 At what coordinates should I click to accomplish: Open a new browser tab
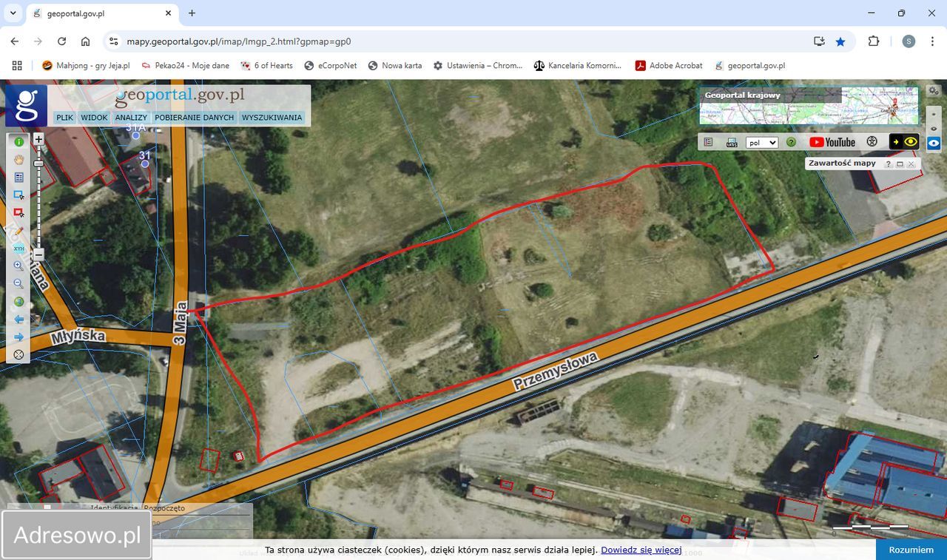pyautogui.click(x=192, y=13)
